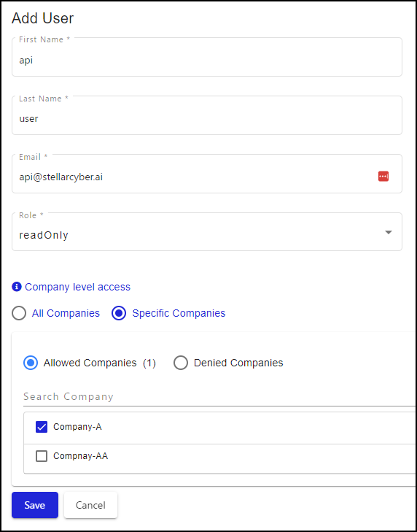Click the Save button

[35, 505]
